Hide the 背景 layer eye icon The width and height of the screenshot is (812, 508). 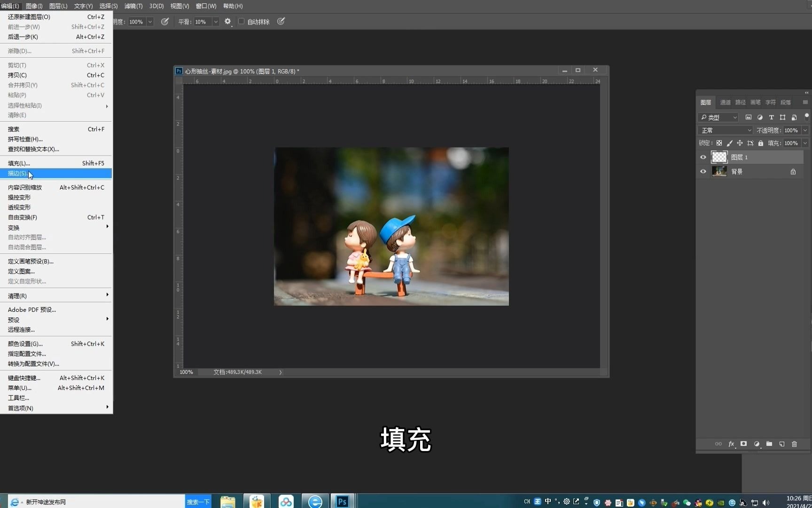point(703,172)
